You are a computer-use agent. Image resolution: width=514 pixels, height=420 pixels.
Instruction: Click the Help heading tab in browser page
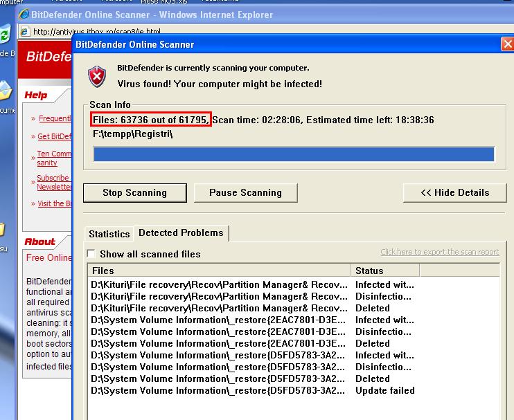click(x=36, y=95)
